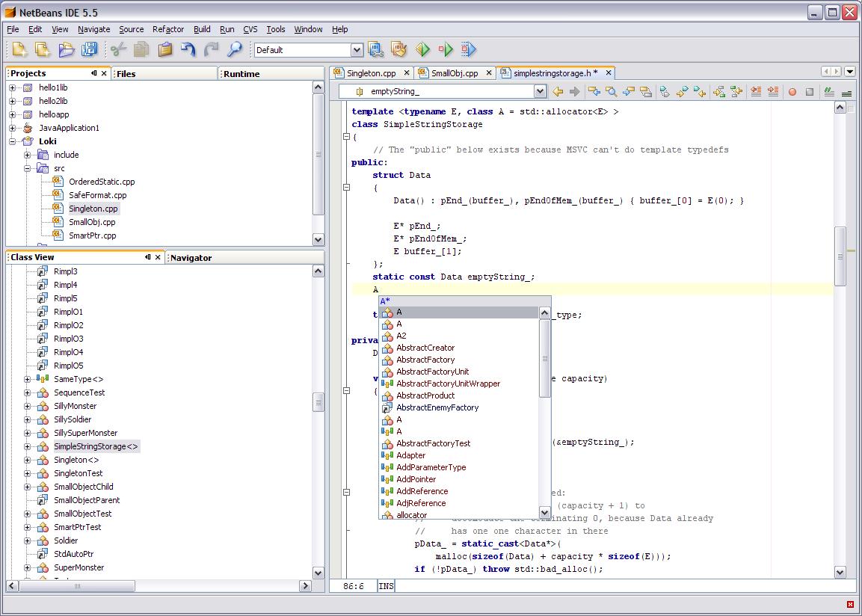Click the Attach Debugger toolbar icon
This screenshot has height=616, width=862.
(469, 49)
